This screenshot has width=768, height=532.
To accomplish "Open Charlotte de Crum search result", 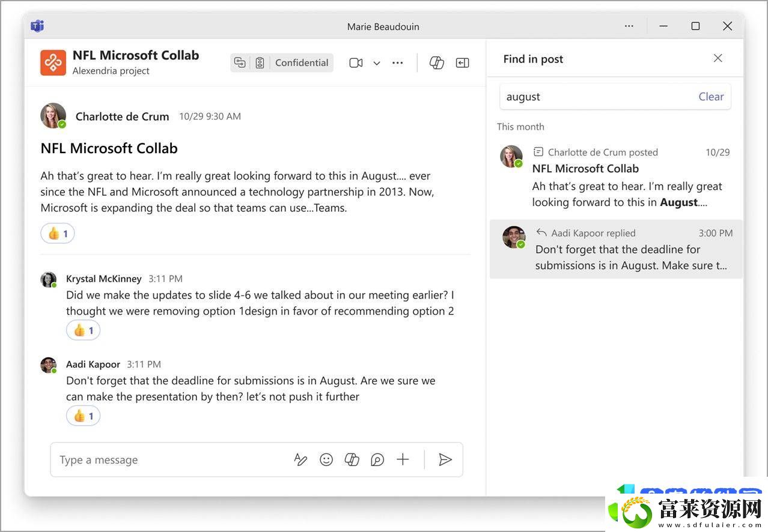I will [615, 177].
